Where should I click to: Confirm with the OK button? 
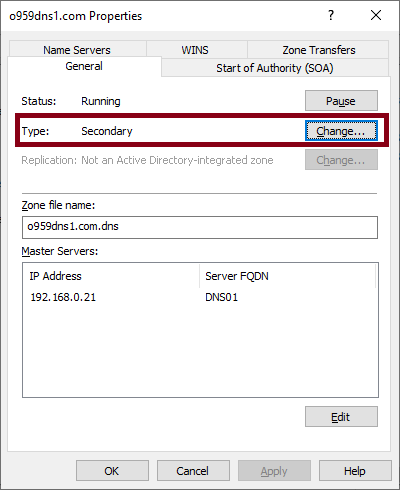point(112,471)
